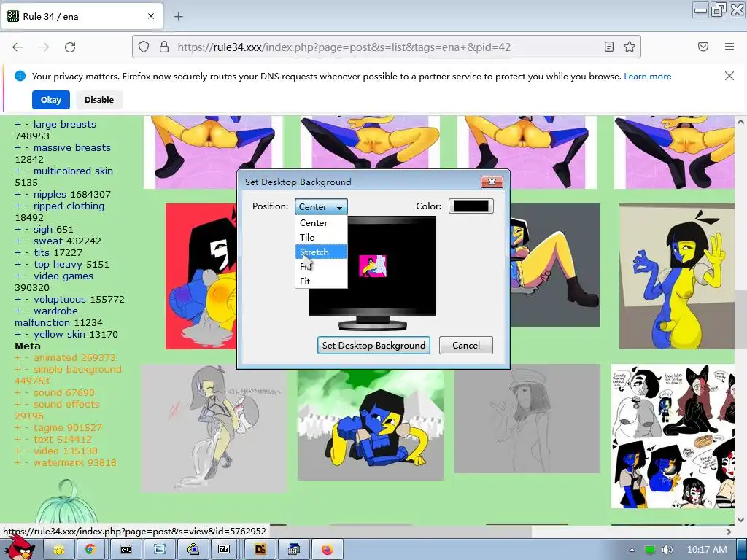
Task: Click the Angry Birds start button
Action: [20, 548]
